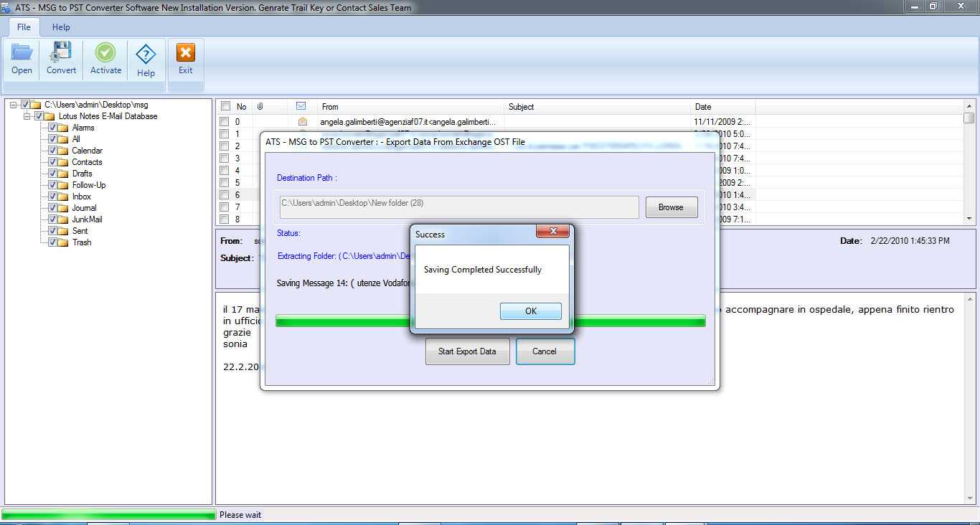Select the Sent folder label
Viewport: 980px width, 525px height.
[80, 231]
